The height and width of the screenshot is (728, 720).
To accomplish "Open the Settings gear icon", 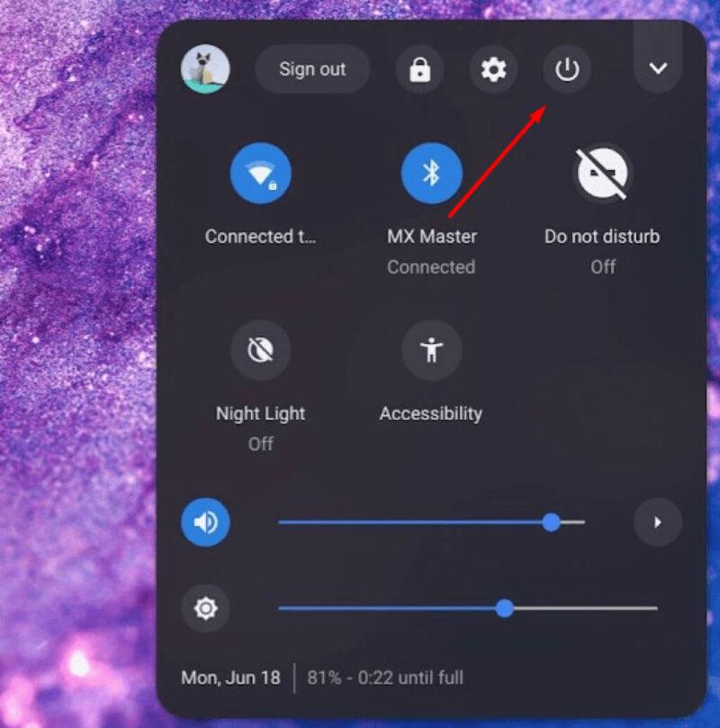I will pyautogui.click(x=493, y=69).
